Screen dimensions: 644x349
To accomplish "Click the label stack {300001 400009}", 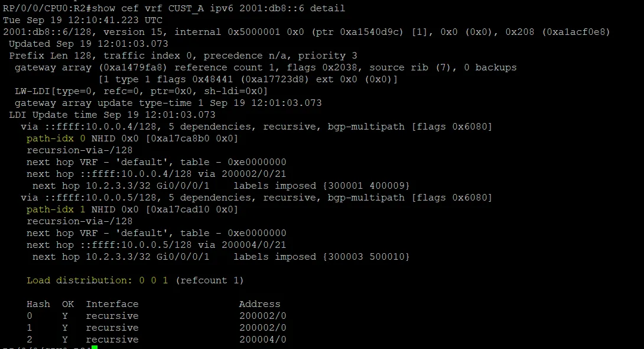I will click(x=366, y=186).
